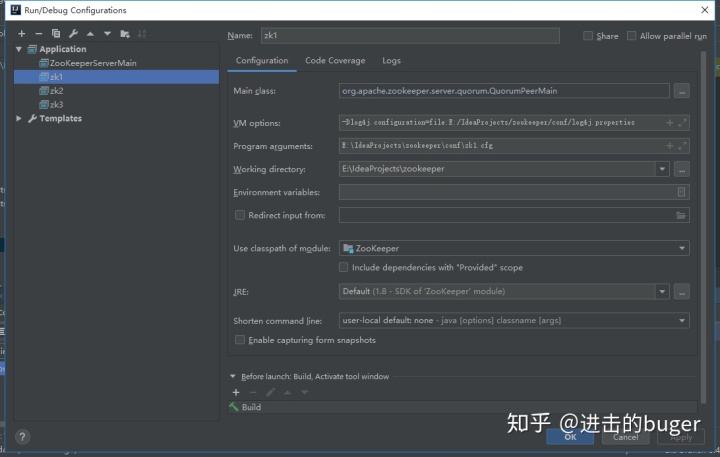Move configuration down in the list toolbar
This screenshot has width=720, height=457.
tap(107, 34)
